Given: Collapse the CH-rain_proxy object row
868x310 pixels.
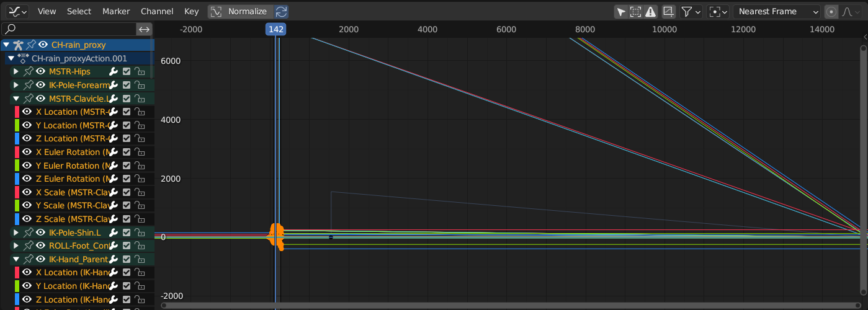Looking at the screenshot, I should [x=6, y=45].
